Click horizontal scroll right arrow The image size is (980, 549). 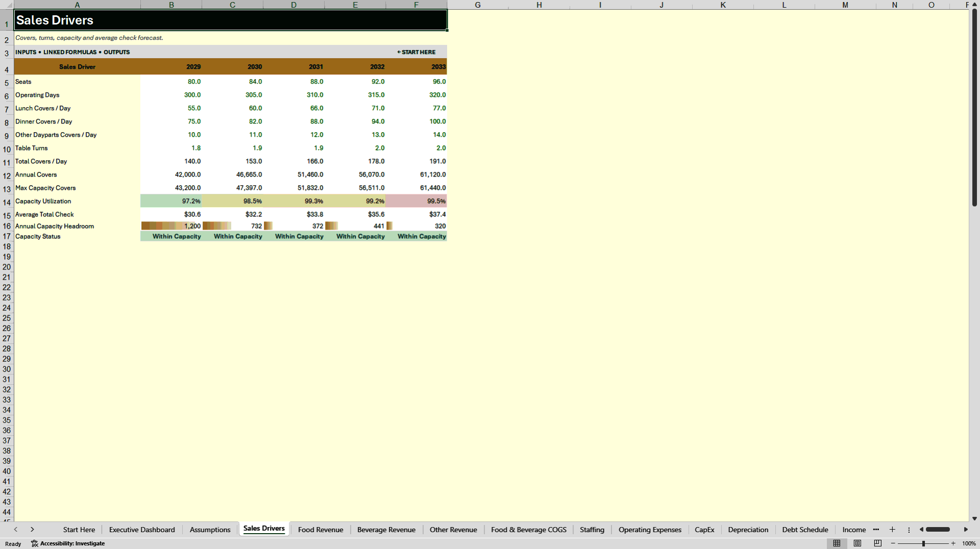coord(966,530)
